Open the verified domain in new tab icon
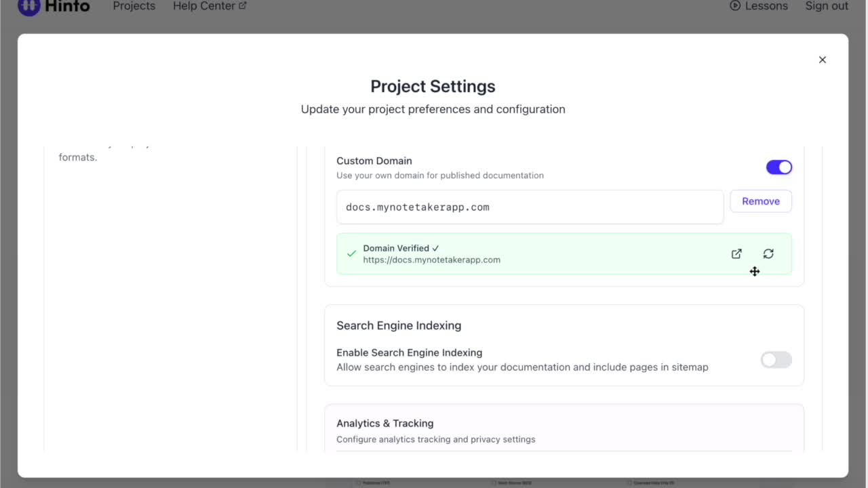 (736, 253)
